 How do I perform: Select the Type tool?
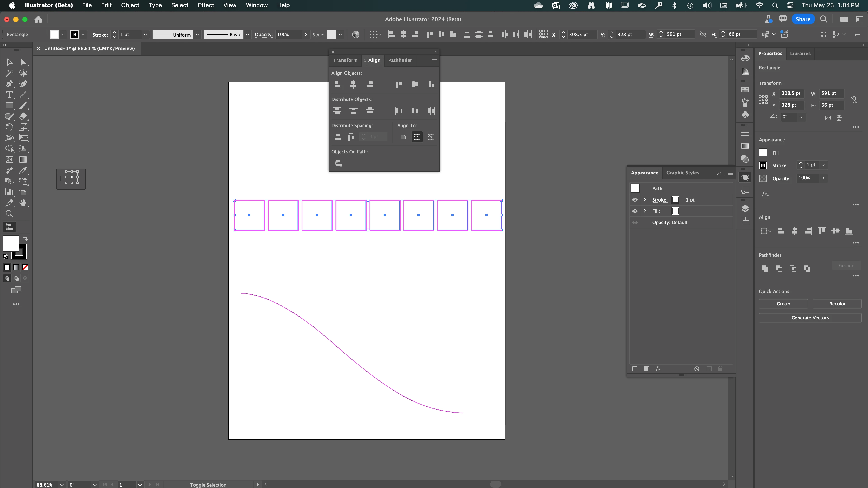click(x=9, y=95)
